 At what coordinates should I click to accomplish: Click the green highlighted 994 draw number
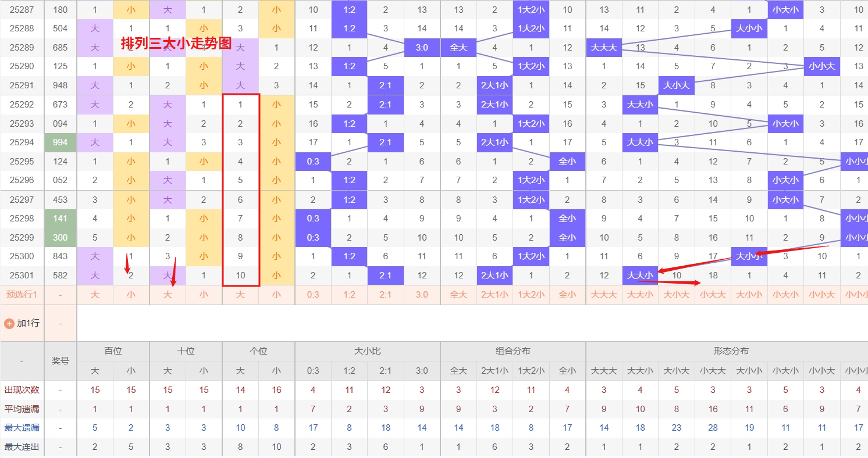point(60,142)
